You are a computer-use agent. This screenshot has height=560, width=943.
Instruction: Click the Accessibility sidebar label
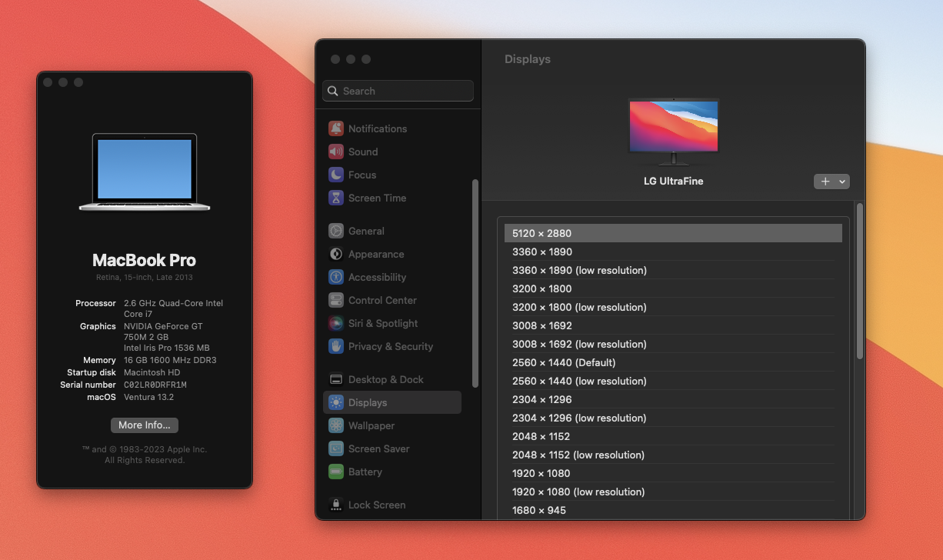click(x=377, y=277)
